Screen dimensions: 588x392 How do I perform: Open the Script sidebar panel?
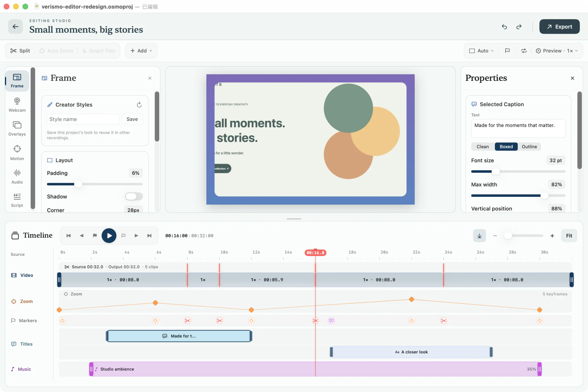point(17,200)
